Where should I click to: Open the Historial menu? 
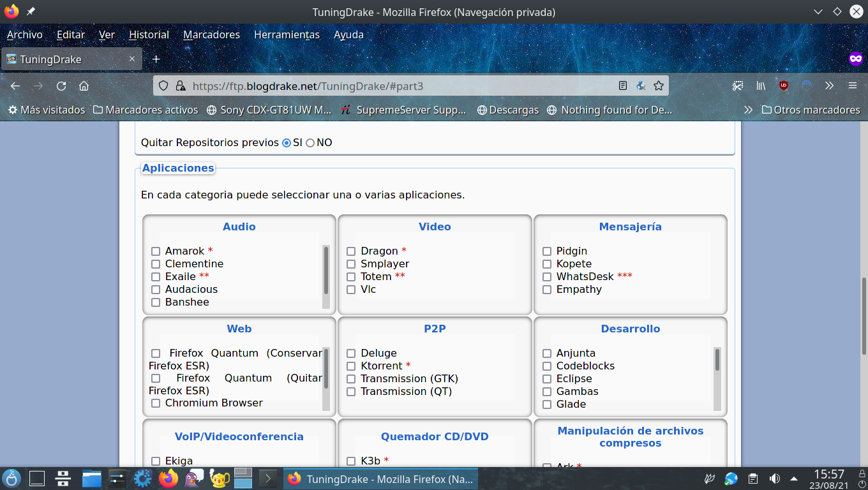pos(149,34)
